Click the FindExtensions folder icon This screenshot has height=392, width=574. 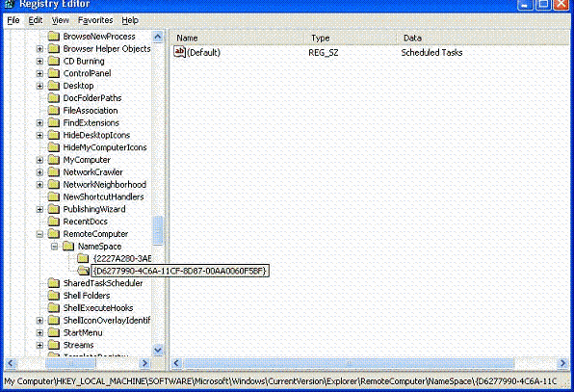point(54,122)
